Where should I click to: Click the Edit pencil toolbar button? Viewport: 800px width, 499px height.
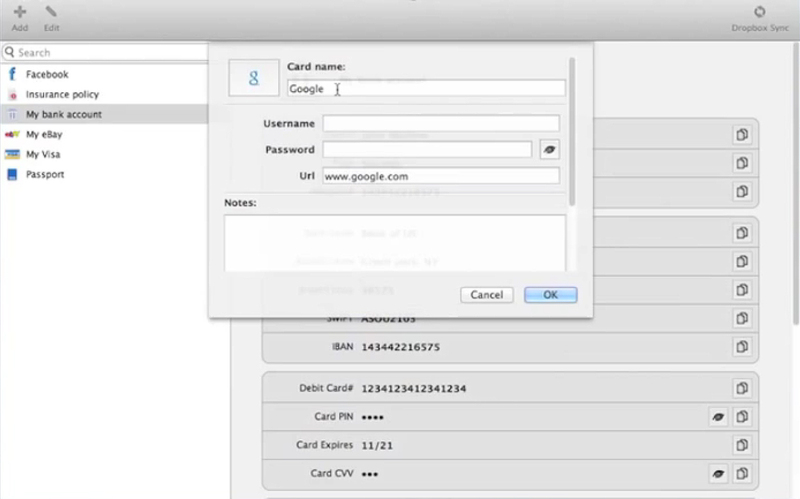click(x=51, y=18)
